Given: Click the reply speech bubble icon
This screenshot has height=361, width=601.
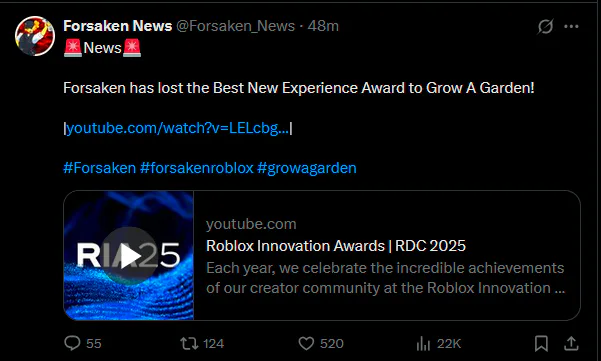Looking at the screenshot, I should [72, 343].
